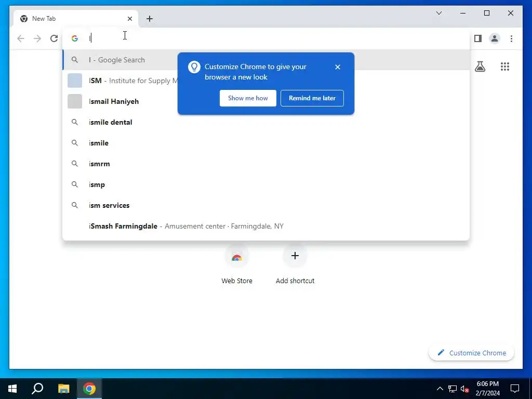Click the network status tray icon
Screen dimensions: 532x399
click(x=453, y=389)
